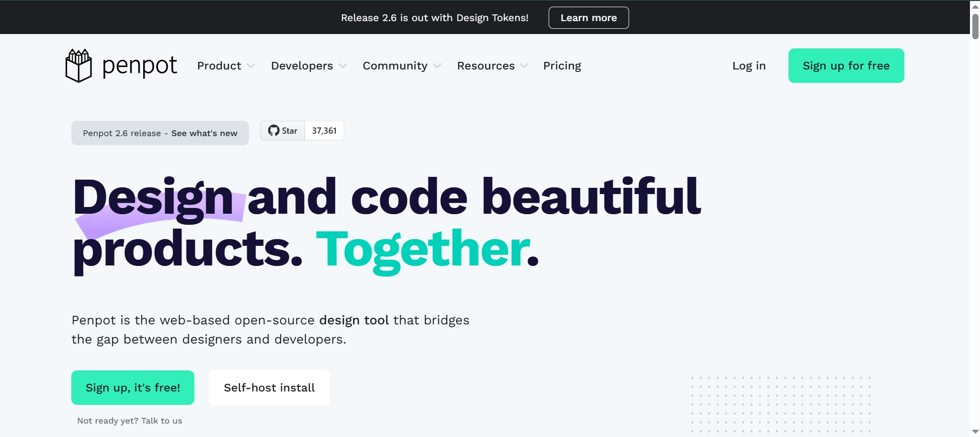Expand the Resources dropdown chevron
The width and height of the screenshot is (980, 437).
524,66
